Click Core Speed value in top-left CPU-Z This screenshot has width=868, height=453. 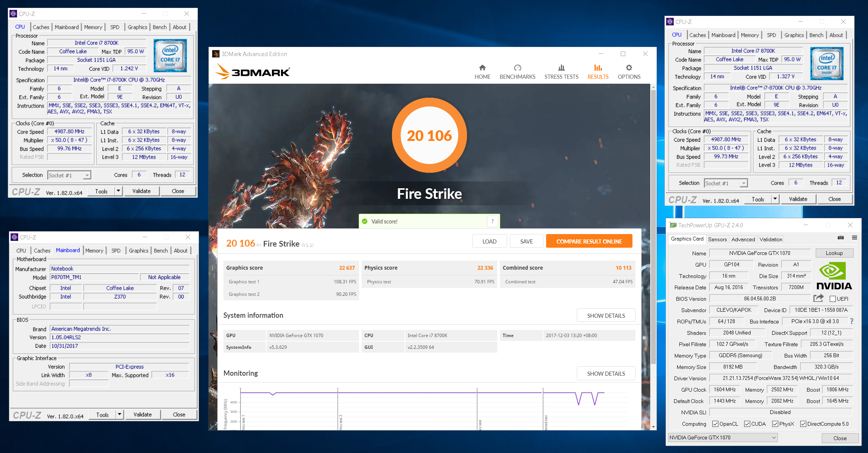pos(69,131)
